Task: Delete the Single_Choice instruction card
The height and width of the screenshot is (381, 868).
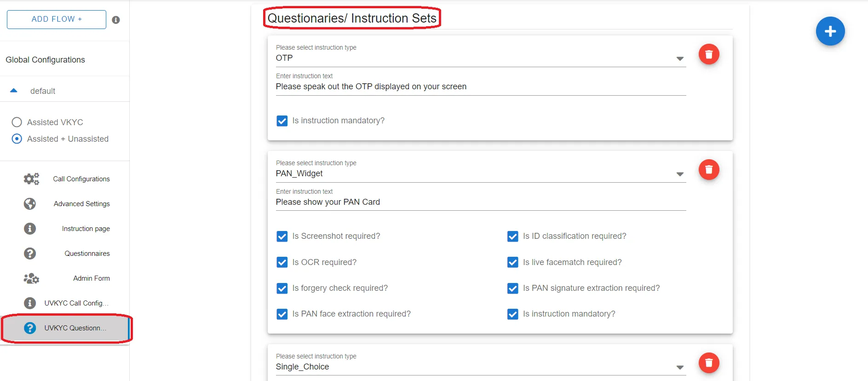Action: coord(709,363)
